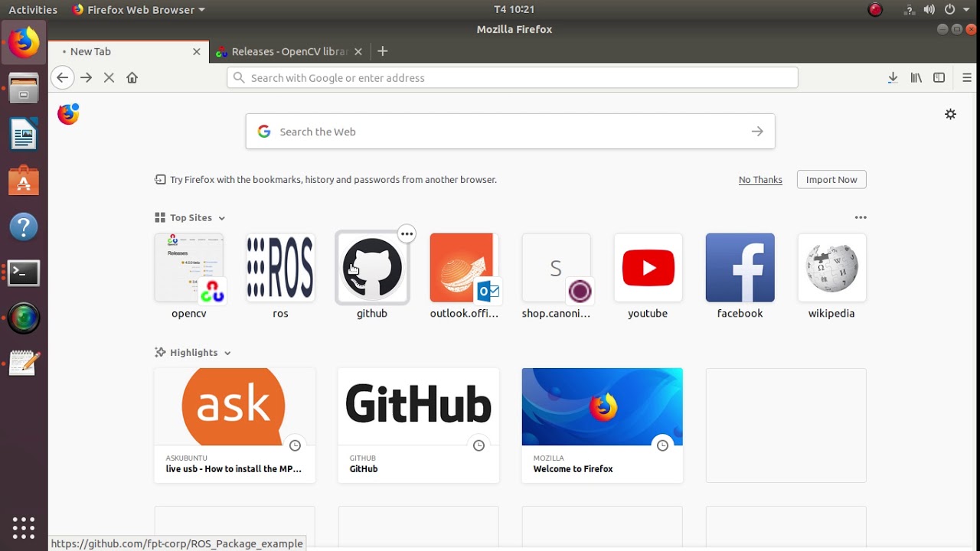Go back with the back arrow button

pyautogui.click(x=63, y=77)
